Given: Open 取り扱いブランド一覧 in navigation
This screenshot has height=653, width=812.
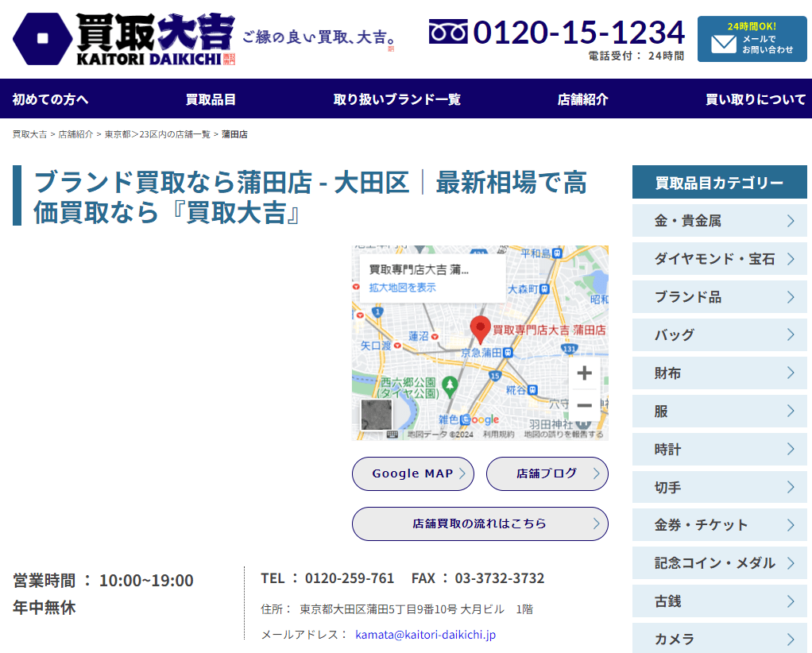Looking at the screenshot, I should (x=396, y=99).
